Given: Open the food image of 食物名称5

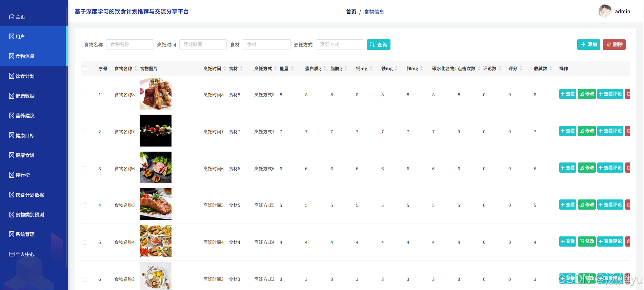Looking at the screenshot, I should click(156, 204).
